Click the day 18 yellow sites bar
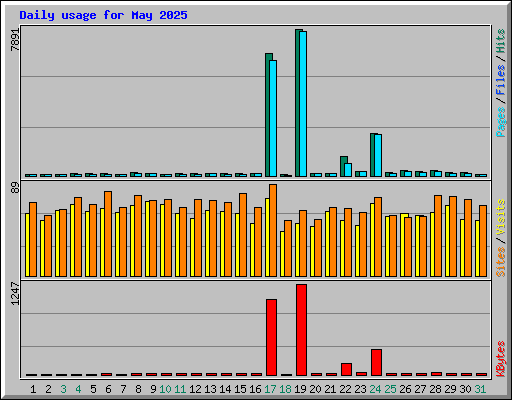This screenshot has width=512, height=400. (282, 254)
